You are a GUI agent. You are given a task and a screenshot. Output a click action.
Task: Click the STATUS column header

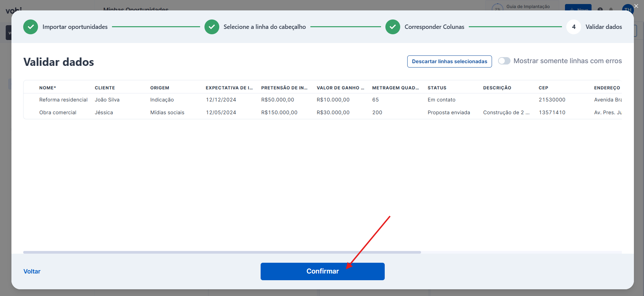click(437, 88)
